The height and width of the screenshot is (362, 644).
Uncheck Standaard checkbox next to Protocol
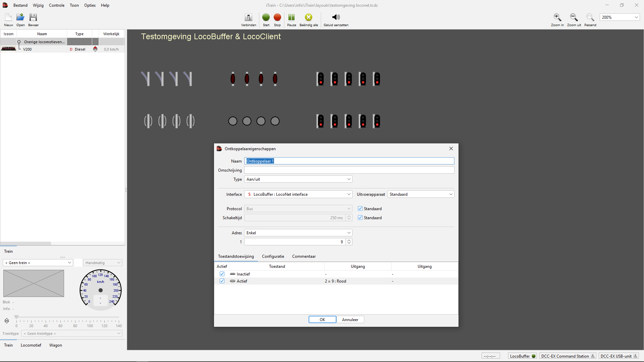tap(360, 208)
